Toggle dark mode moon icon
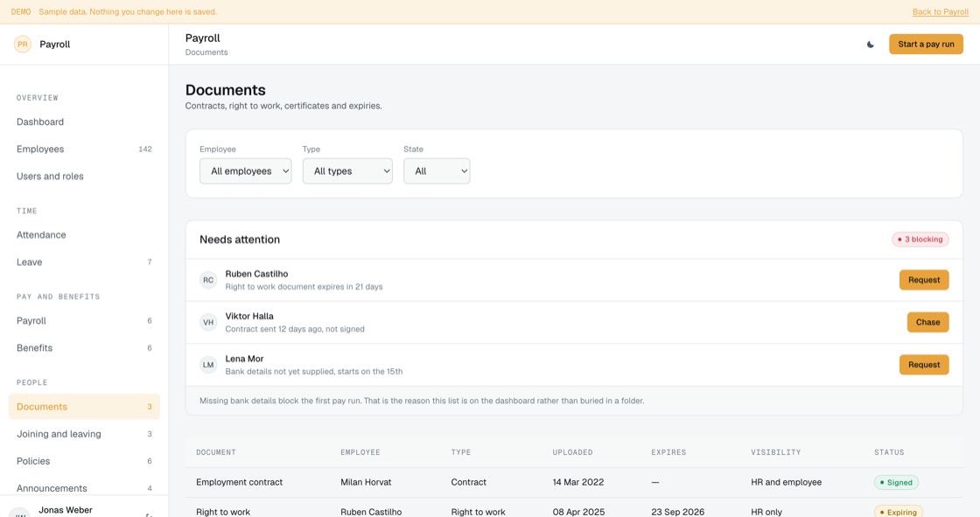The width and height of the screenshot is (980, 517). [870, 45]
